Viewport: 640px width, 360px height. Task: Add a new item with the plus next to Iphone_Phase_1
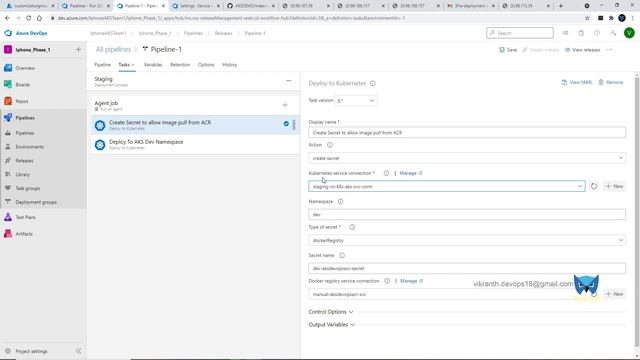coord(78,49)
